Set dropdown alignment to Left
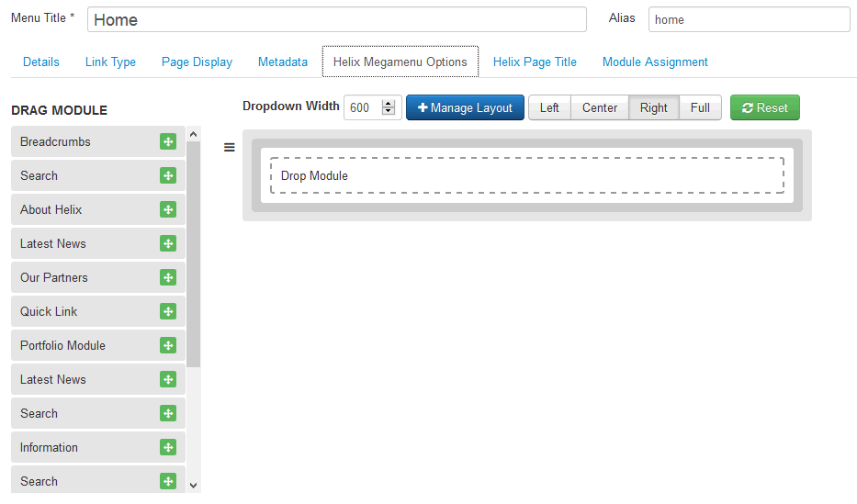 [549, 107]
